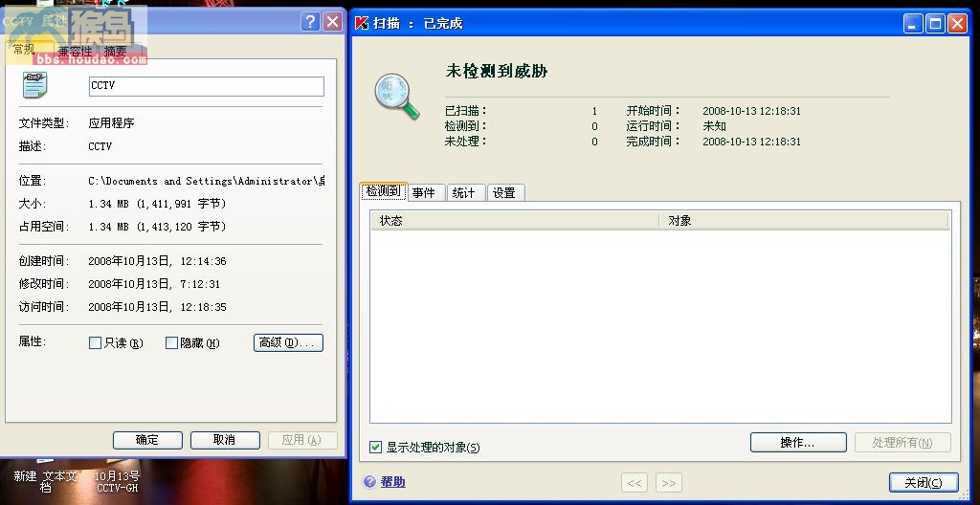Tick the 隐藏(H) hidden checkbox
Image resolution: width=980 pixels, height=505 pixels.
171,343
